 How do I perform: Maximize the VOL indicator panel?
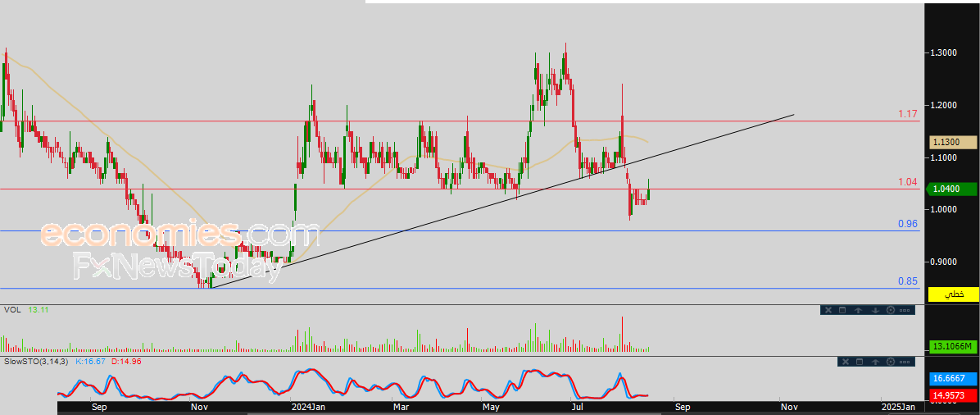click(842, 310)
